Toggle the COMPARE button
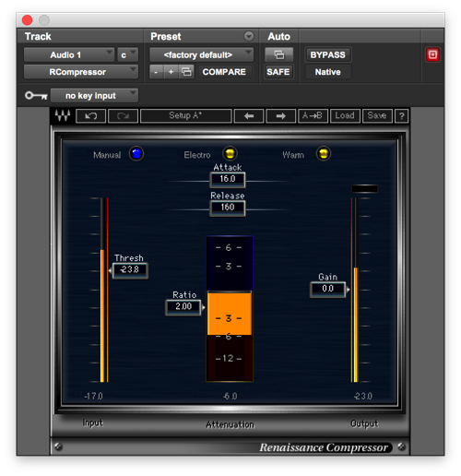This screenshot has height=476, width=461. tap(224, 72)
